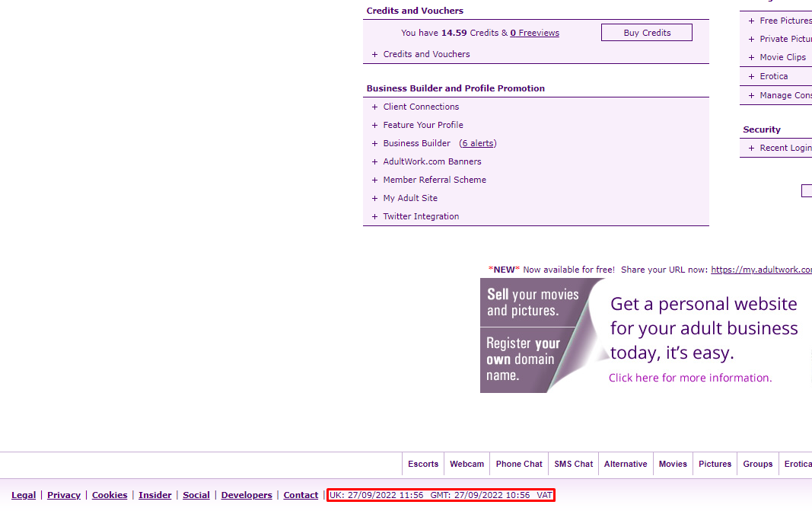
Task: Open the Privacy footer link
Action: coord(64,495)
